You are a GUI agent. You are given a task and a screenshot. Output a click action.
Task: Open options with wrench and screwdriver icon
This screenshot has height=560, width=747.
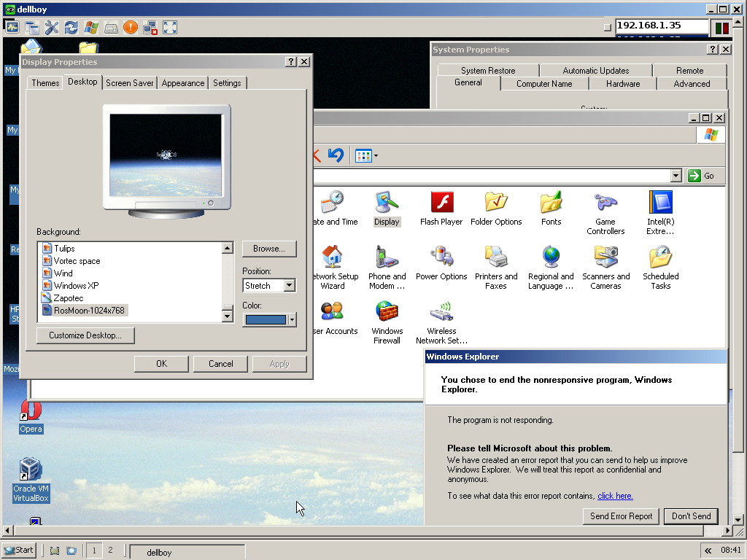pos(52,27)
